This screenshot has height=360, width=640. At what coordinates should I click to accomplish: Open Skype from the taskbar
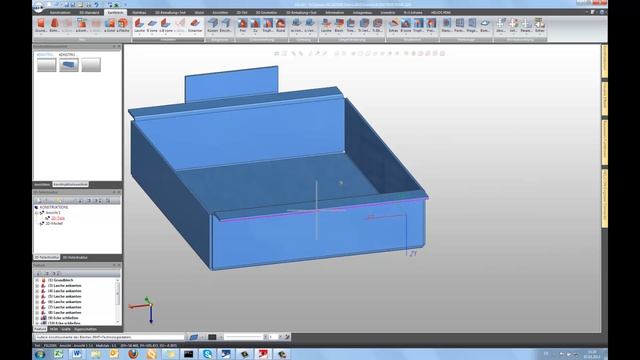207,354
